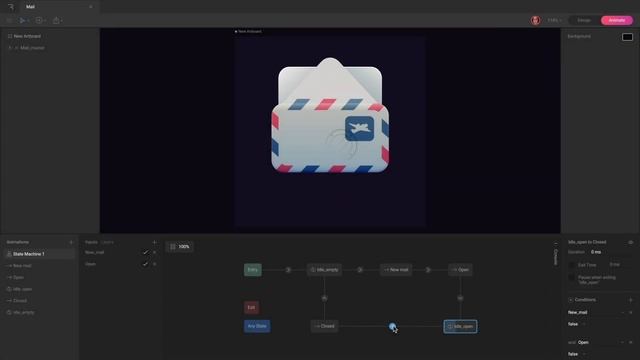
Task: Click the Rive logo home icon
Action: point(11,7)
